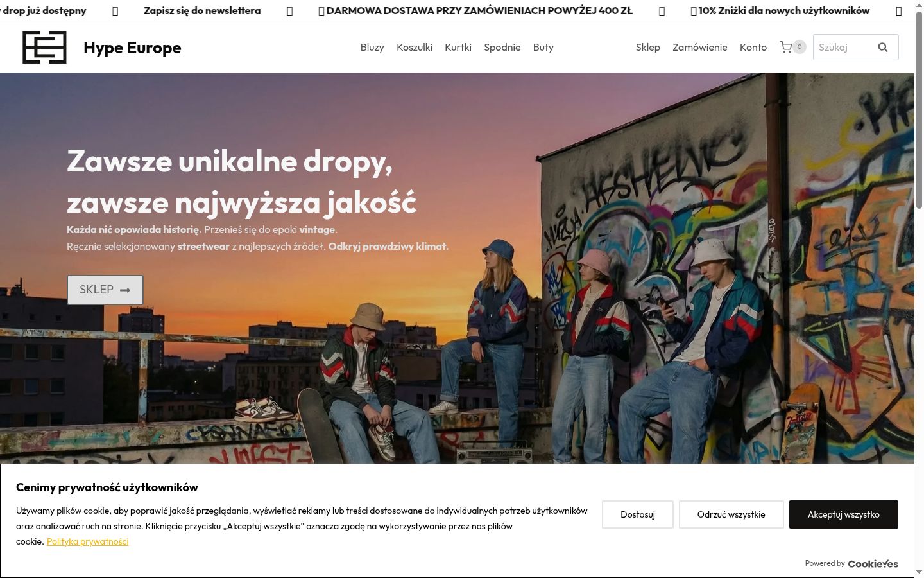Open the Zamówienie page
This screenshot has height=578, width=924.
(700, 47)
